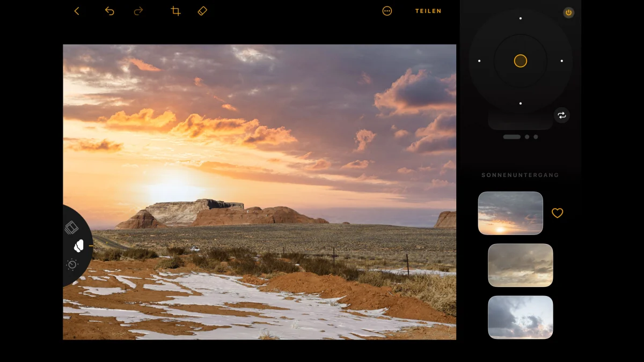Select the dial adjustments tool in wheel

[x=72, y=264]
